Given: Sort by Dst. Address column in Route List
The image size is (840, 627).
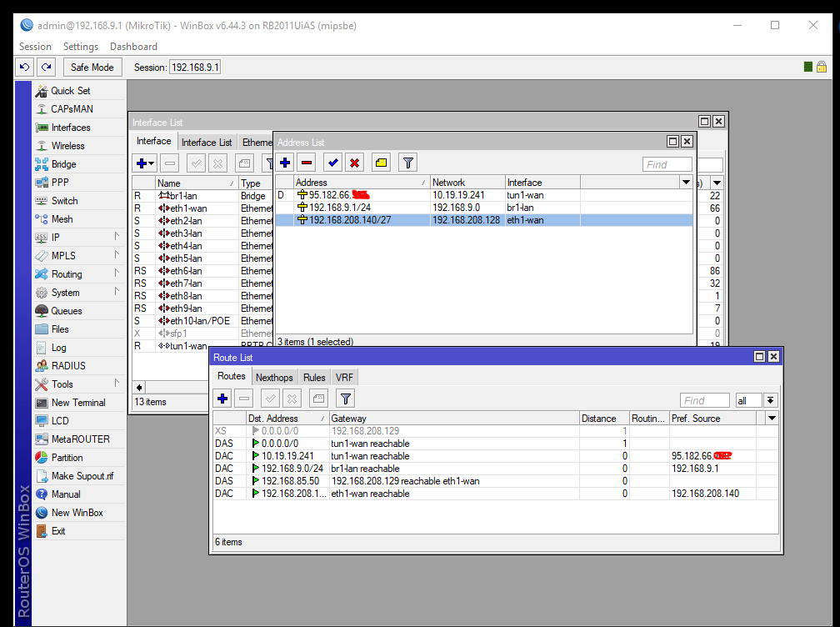Looking at the screenshot, I should [287, 418].
